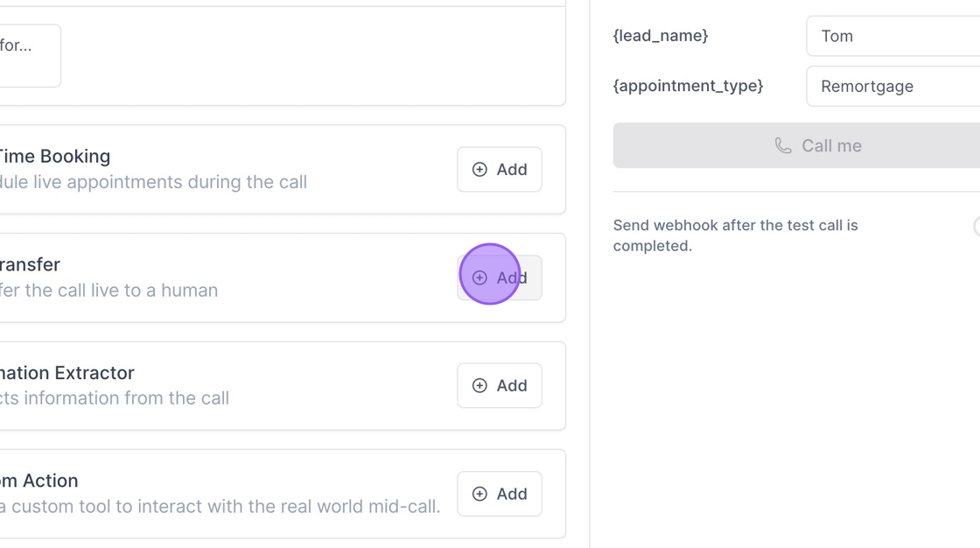
Task: Click the plus icon in the Transfer row
Action: tap(479, 278)
